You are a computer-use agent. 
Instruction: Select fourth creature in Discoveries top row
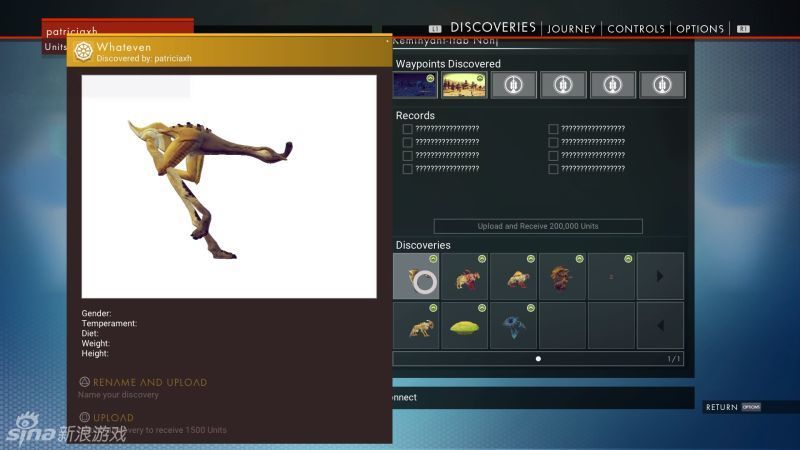click(563, 276)
